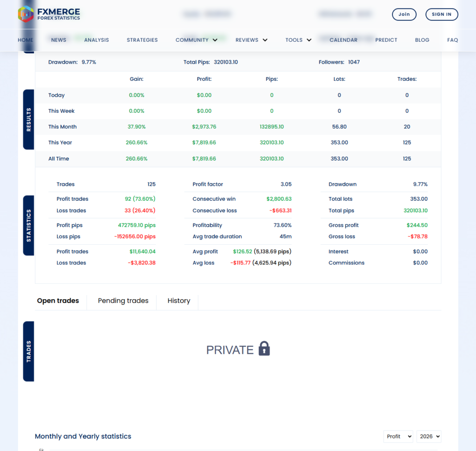Click Consecutive loss -$663.31

[x=280, y=210]
